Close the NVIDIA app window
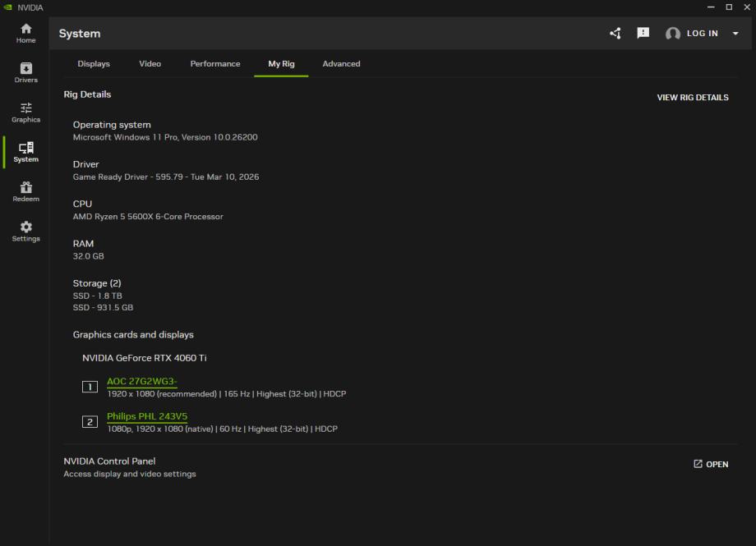 pyautogui.click(x=747, y=7)
